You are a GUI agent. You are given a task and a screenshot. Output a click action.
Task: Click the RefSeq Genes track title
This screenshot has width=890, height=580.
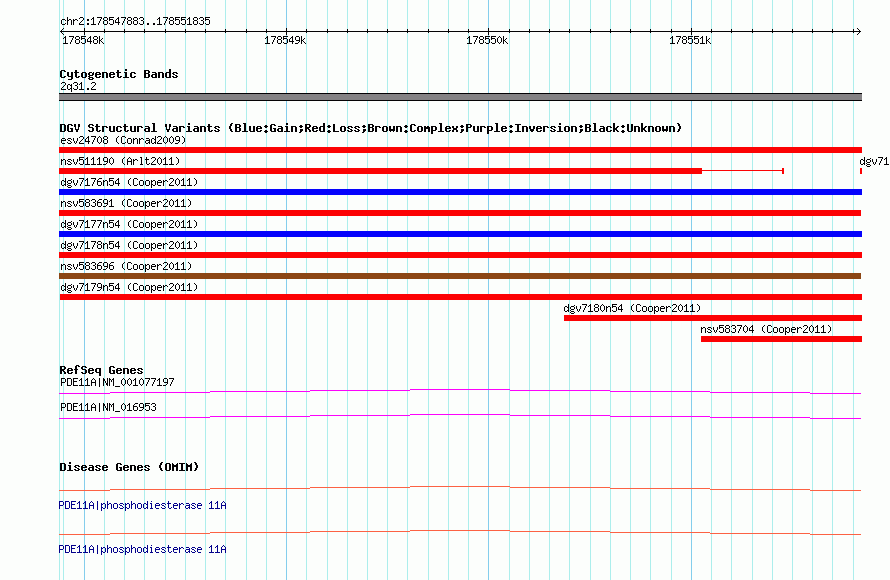[101, 370]
